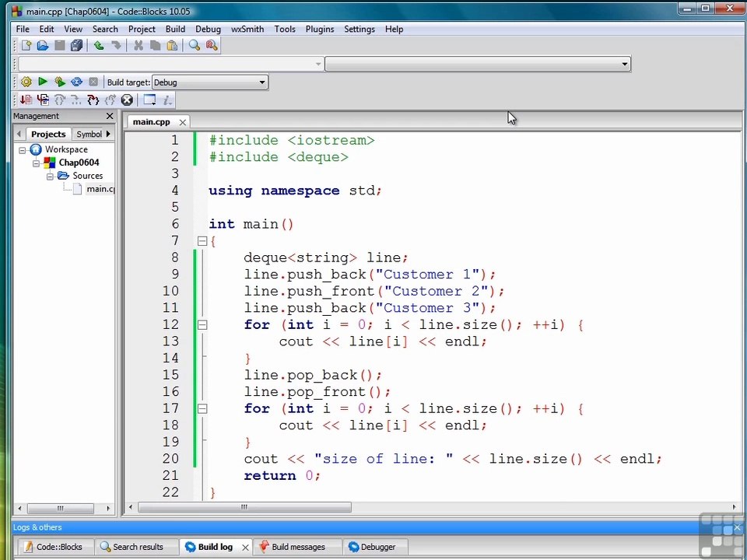The width and height of the screenshot is (747, 560).
Task: Click the Redo arrow icon
Action: point(116,46)
